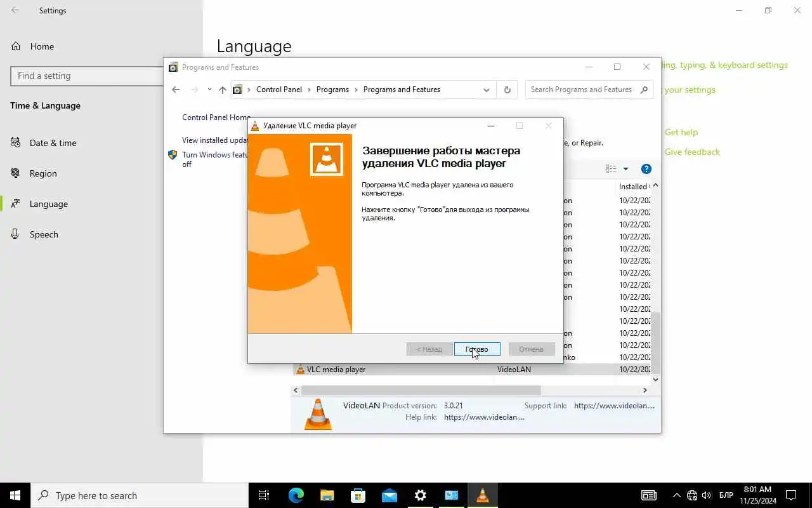Open File Explorer from the taskbar

click(x=327, y=495)
